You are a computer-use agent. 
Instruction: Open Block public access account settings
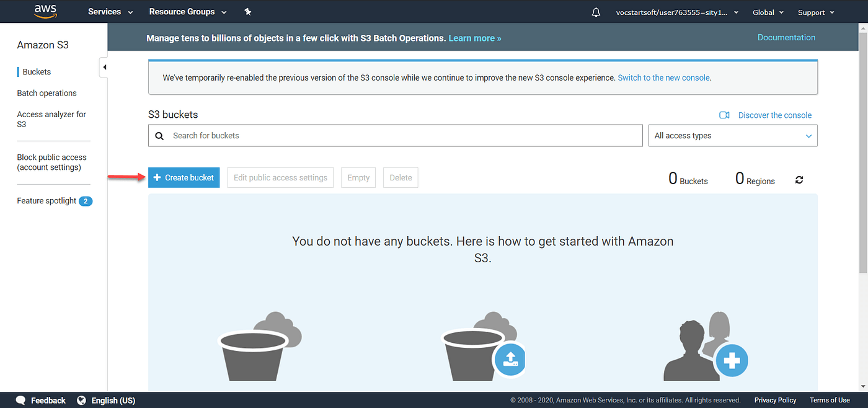pos(51,162)
